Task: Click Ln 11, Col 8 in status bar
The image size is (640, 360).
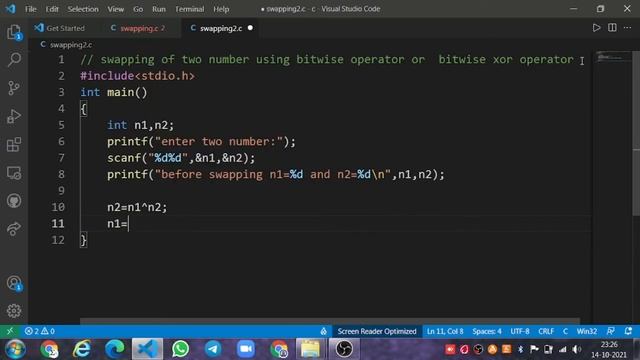Action: point(445,331)
